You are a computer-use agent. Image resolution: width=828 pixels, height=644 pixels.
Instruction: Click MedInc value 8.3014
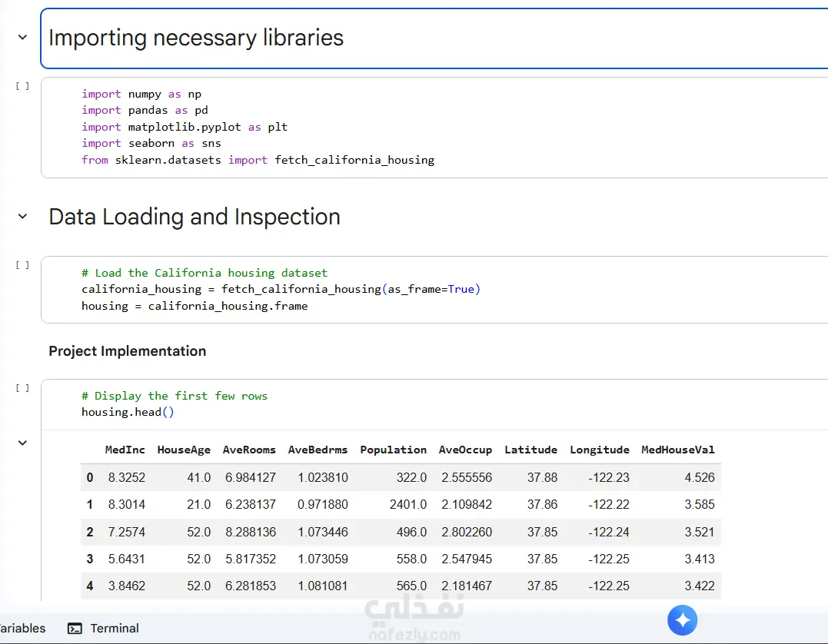(127, 505)
